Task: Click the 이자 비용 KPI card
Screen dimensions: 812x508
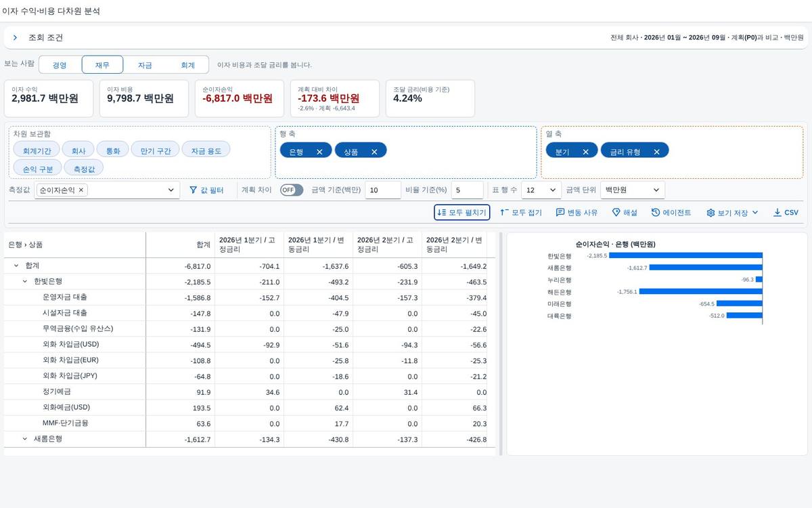Action: click(145, 98)
